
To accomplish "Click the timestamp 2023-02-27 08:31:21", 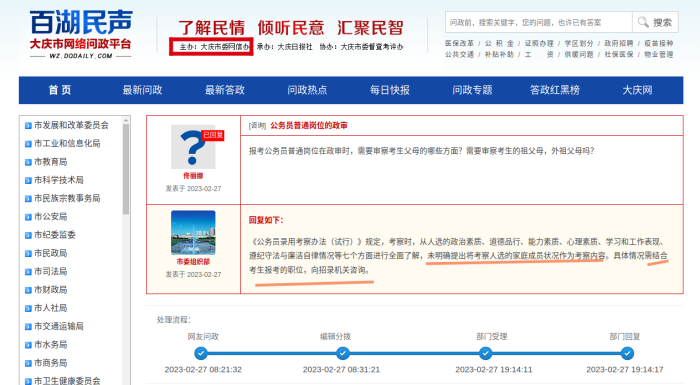I will point(342,370).
